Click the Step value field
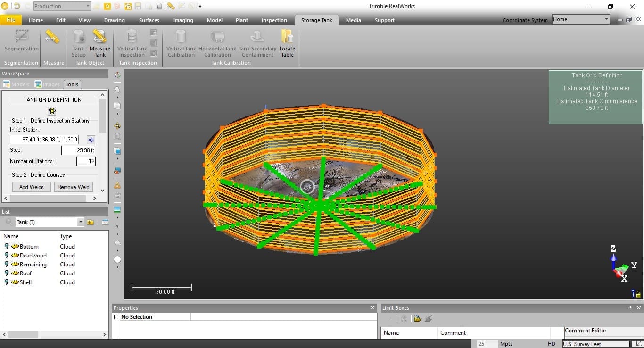644x348 pixels. 78,150
